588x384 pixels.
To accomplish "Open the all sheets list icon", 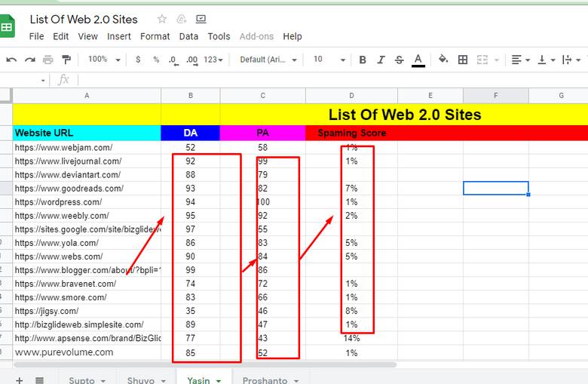I will [39, 380].
